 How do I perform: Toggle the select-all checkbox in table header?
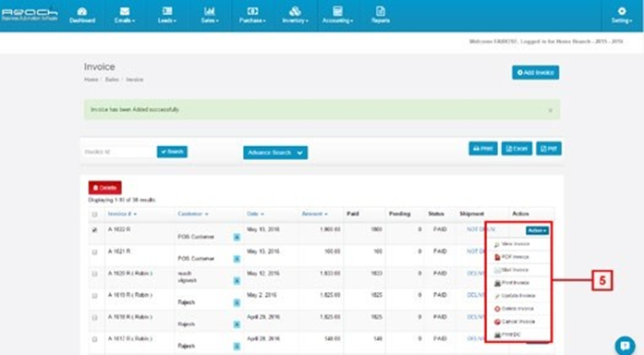click(x=94, y=214)
